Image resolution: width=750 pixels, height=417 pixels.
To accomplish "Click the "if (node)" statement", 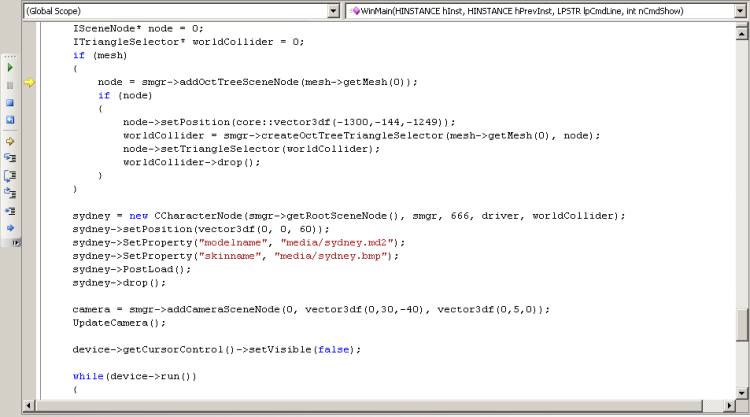I will click(x=125, y=96).
